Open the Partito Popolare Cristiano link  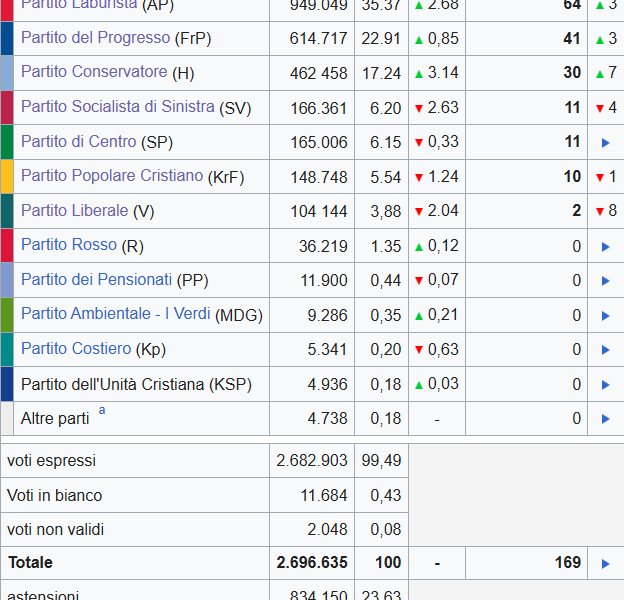point(111,176)
